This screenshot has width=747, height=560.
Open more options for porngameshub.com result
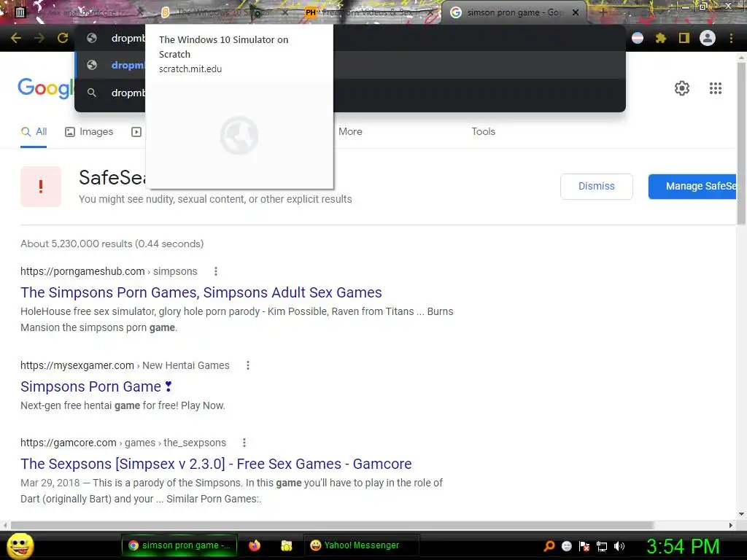click(x=216, y=271)
